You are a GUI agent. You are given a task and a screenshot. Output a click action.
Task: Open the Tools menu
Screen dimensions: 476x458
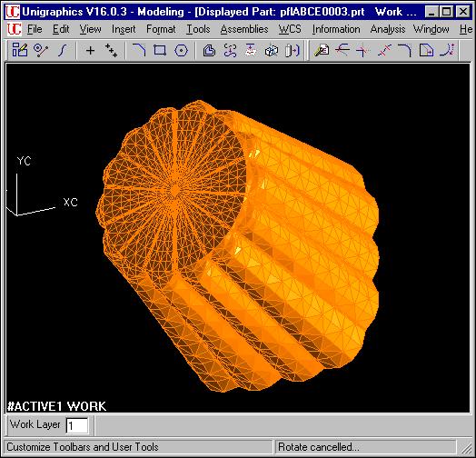click(198, 29)
